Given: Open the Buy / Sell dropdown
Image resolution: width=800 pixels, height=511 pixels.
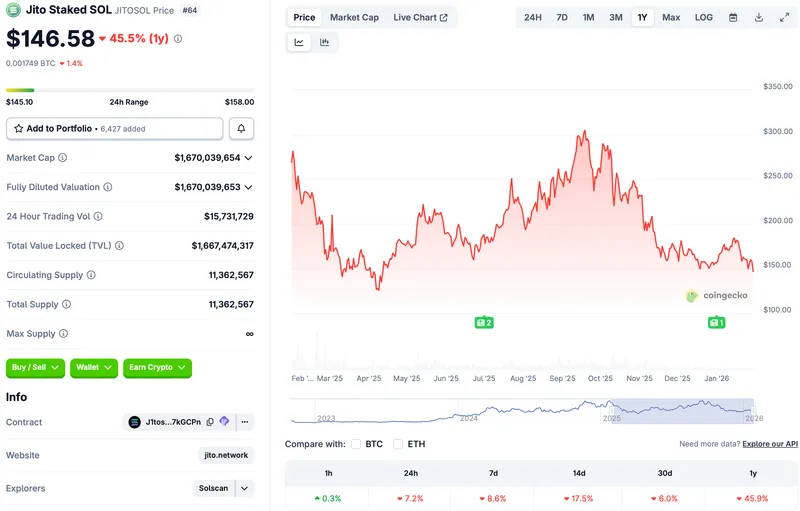Looking at the screenshot, I should click(x=35, y=368).
